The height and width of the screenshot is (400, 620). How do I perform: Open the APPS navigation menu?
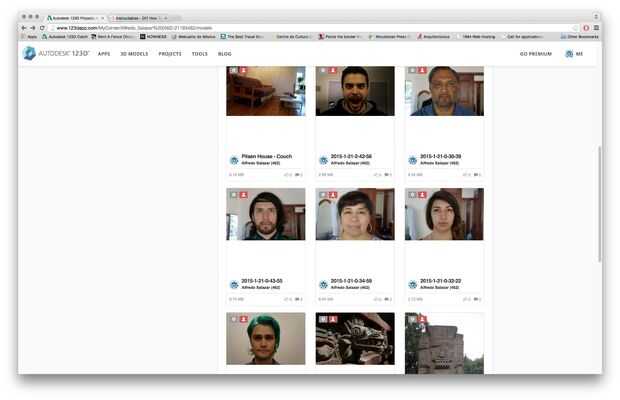(104, 54)
